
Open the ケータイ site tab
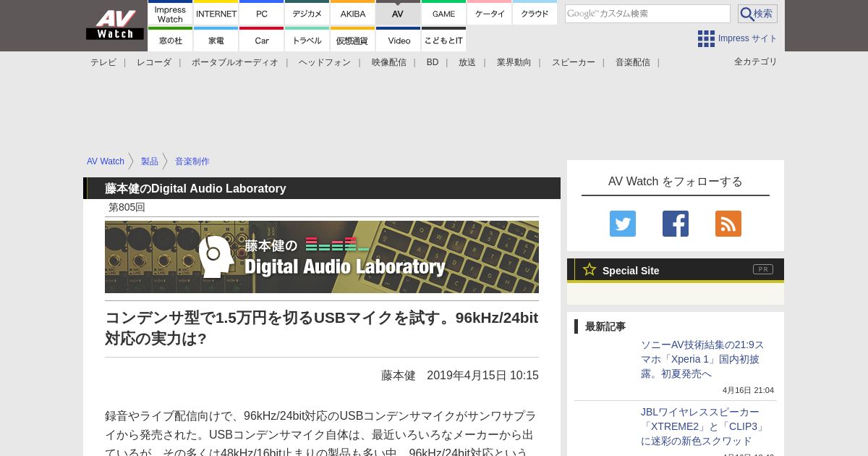[x=490, y=13]
